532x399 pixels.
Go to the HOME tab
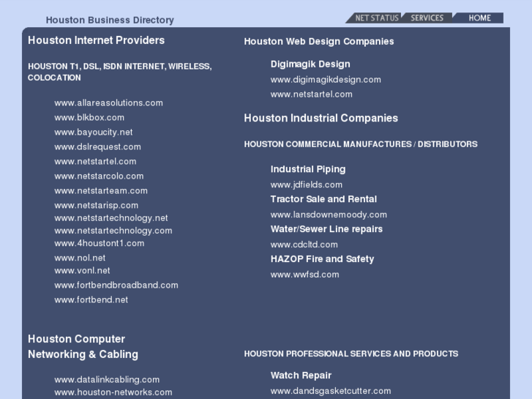479,18
